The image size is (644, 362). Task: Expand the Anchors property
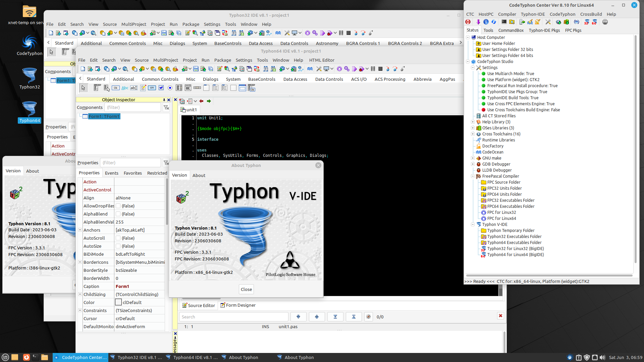(x=80, y=230)
